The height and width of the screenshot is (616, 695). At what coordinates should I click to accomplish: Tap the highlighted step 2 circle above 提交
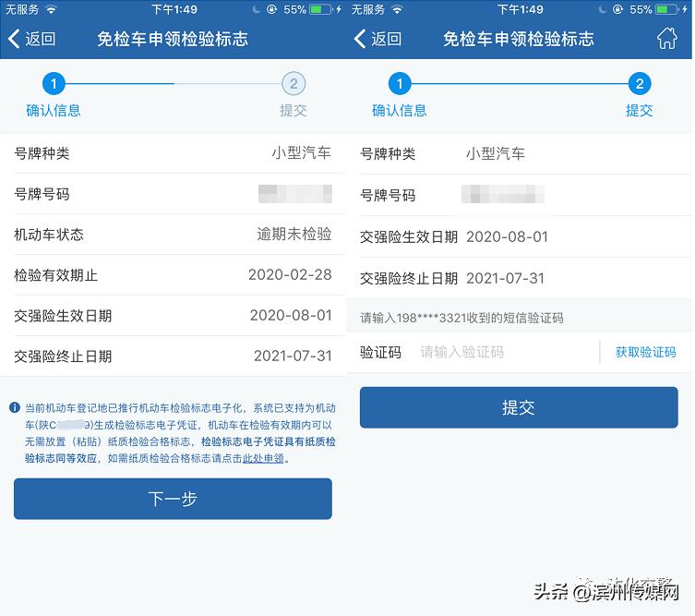640,84
